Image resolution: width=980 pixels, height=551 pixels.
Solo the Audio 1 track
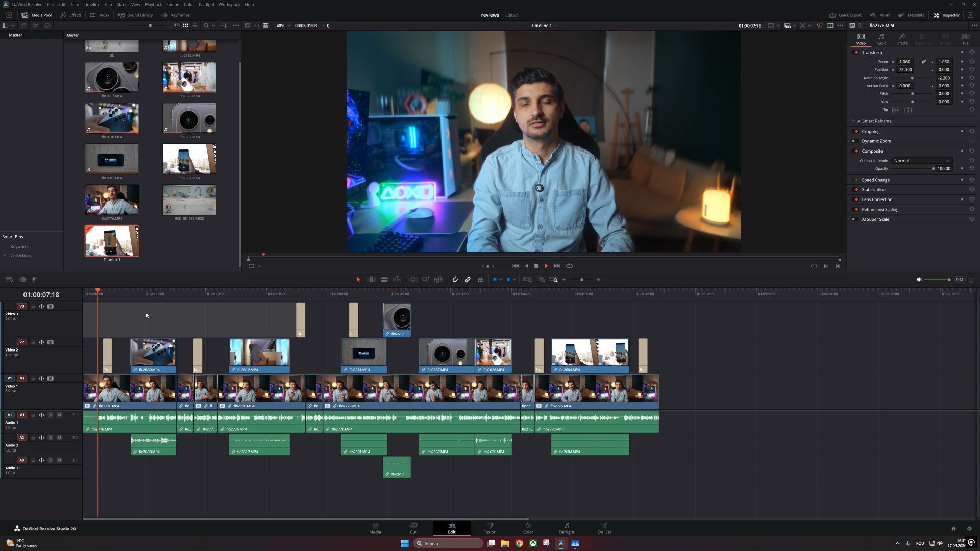click(x=51, y=415)
